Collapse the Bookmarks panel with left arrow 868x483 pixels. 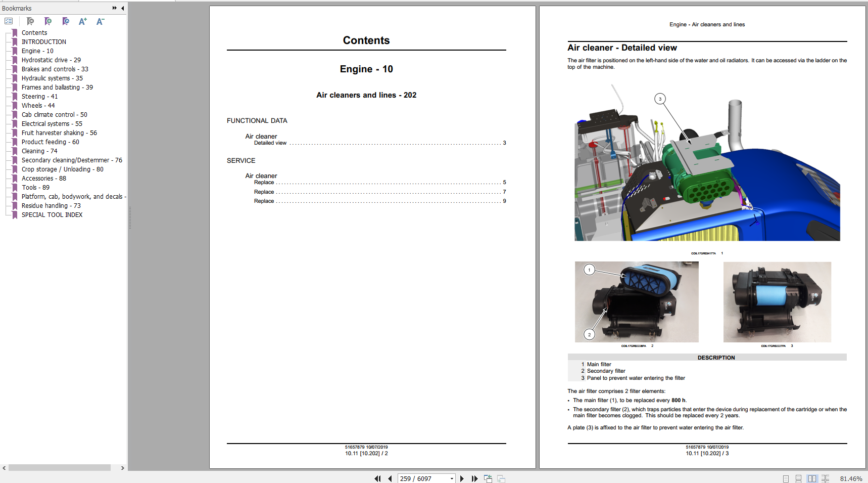123,8
